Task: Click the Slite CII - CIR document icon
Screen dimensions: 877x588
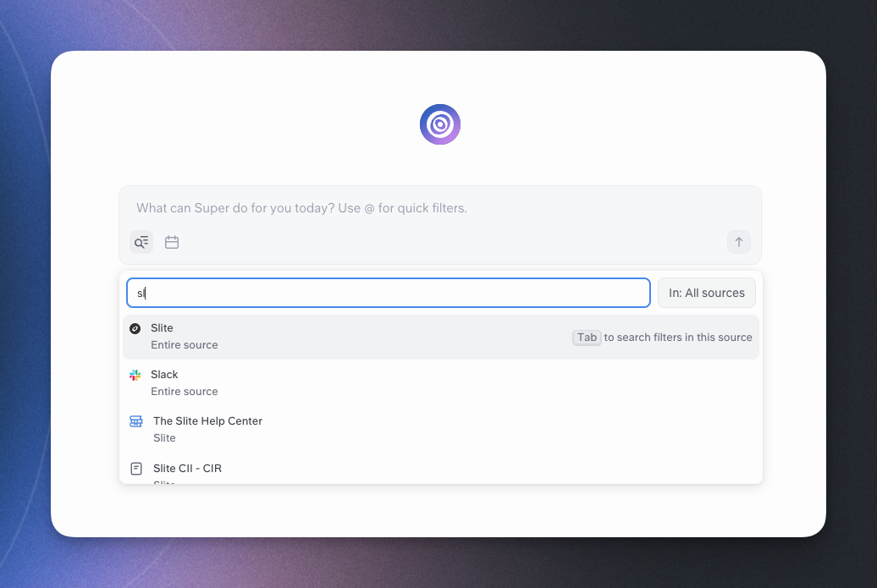Action: click(136, 469)
